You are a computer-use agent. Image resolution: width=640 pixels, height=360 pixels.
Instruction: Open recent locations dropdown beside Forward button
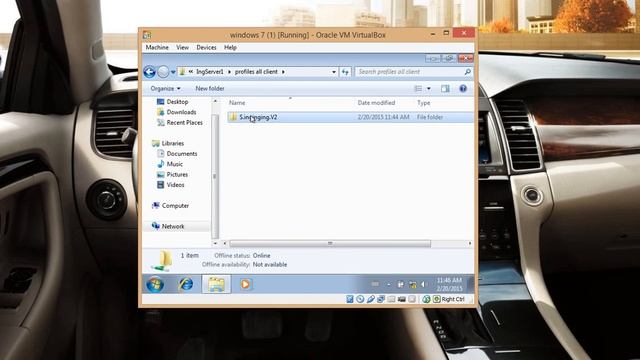[173, 72]
